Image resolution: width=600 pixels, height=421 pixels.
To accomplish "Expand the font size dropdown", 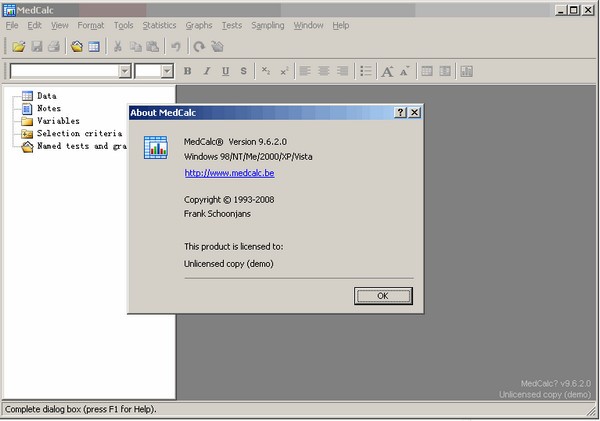I will tap(167, 71).
